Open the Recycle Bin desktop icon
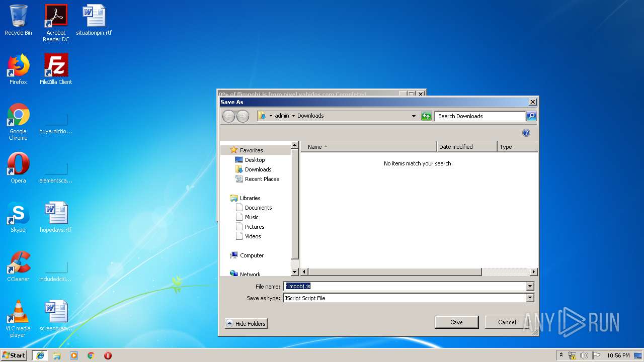This screenshot has width=644, height=362. click(18, 21)
